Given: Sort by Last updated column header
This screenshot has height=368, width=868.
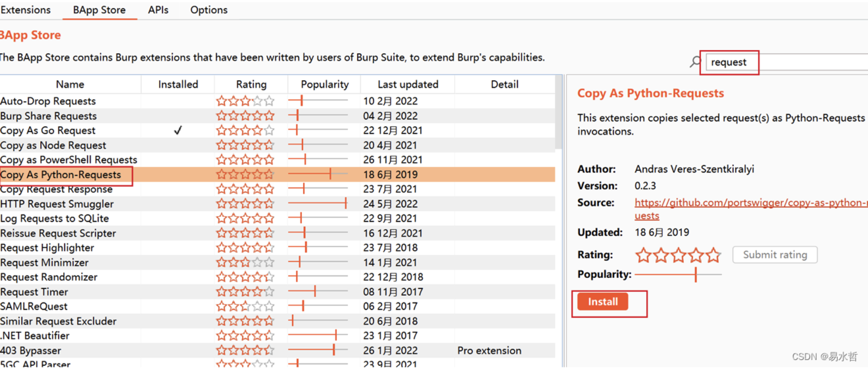Looking at the screenshot, I should coord(408,84).
